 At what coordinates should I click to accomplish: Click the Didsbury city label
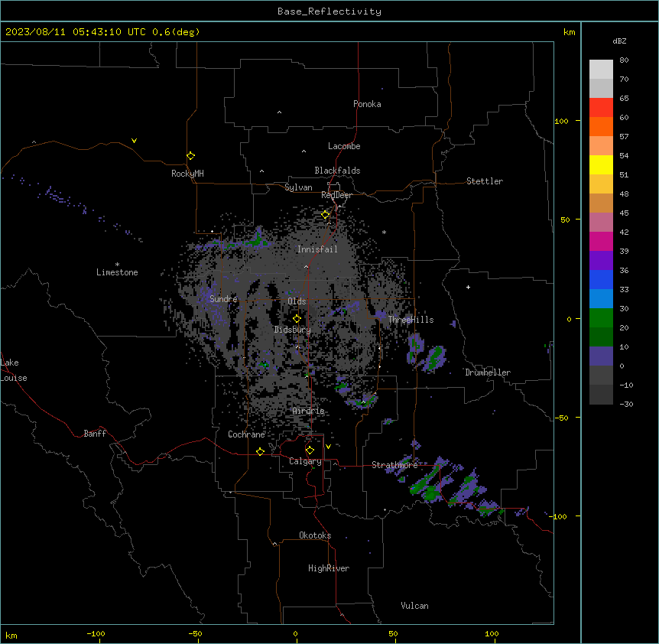(293, 330)
